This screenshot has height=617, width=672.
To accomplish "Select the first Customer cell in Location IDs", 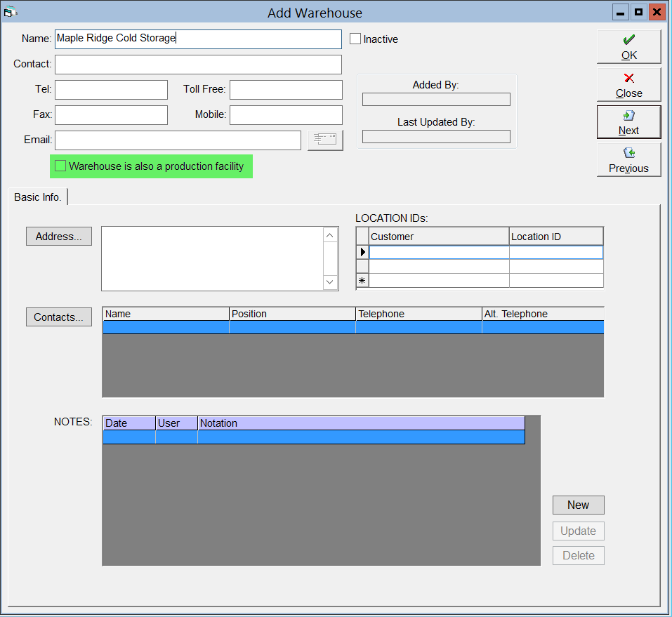I will pos(439,253).
